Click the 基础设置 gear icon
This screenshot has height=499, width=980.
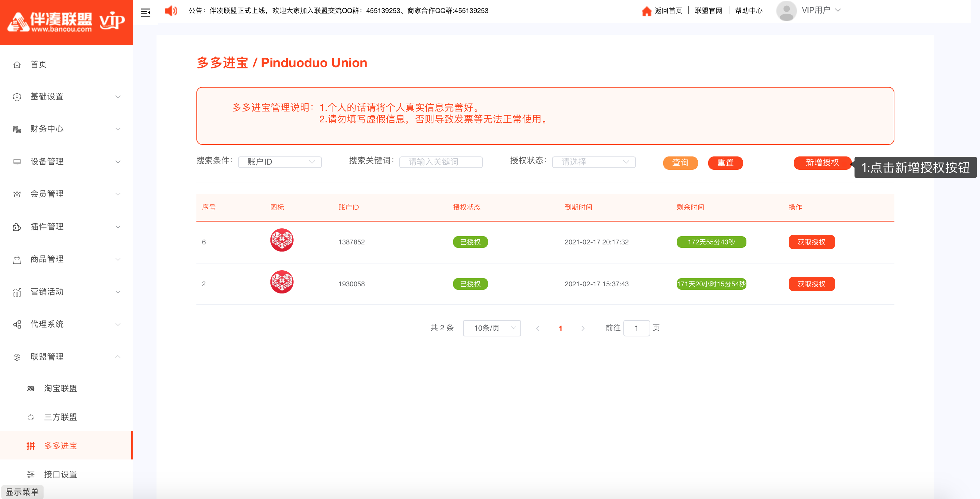coord(17,96)
